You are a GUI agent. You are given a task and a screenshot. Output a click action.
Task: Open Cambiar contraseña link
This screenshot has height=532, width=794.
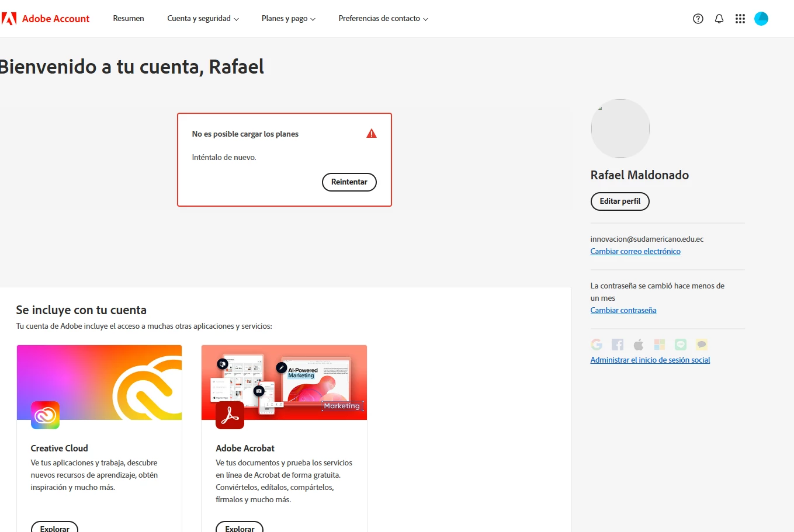pyautogui.click(x=623, y=311)
